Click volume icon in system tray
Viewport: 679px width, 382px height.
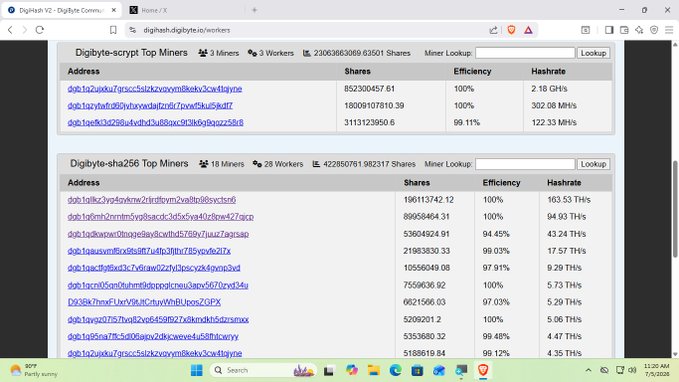[x=633, y=370]
